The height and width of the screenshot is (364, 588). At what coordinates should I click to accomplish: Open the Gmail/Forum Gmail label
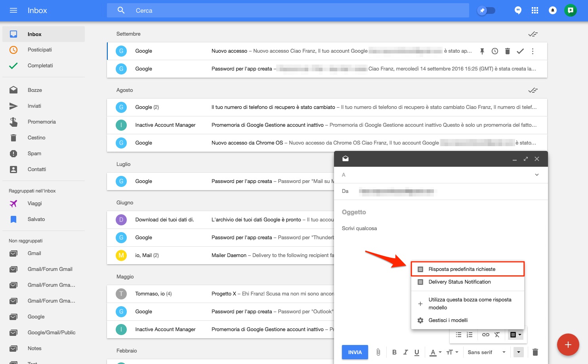click(x=44, y=269)
